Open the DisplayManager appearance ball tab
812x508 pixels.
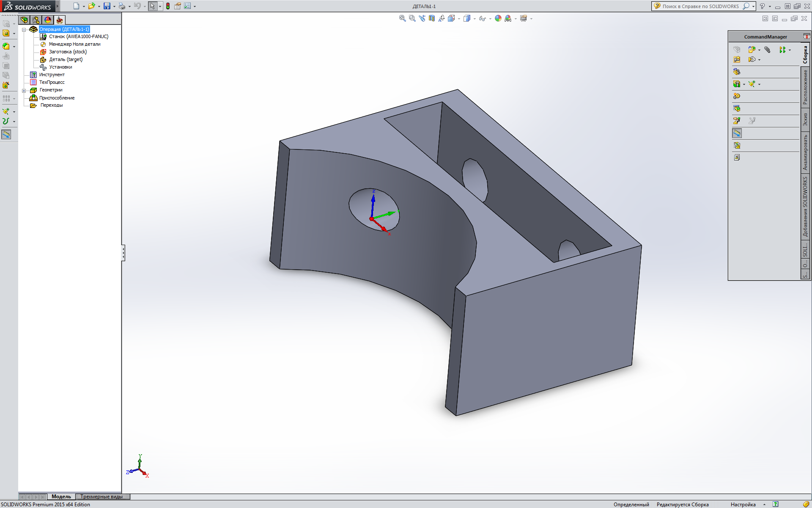coord(48,20)
